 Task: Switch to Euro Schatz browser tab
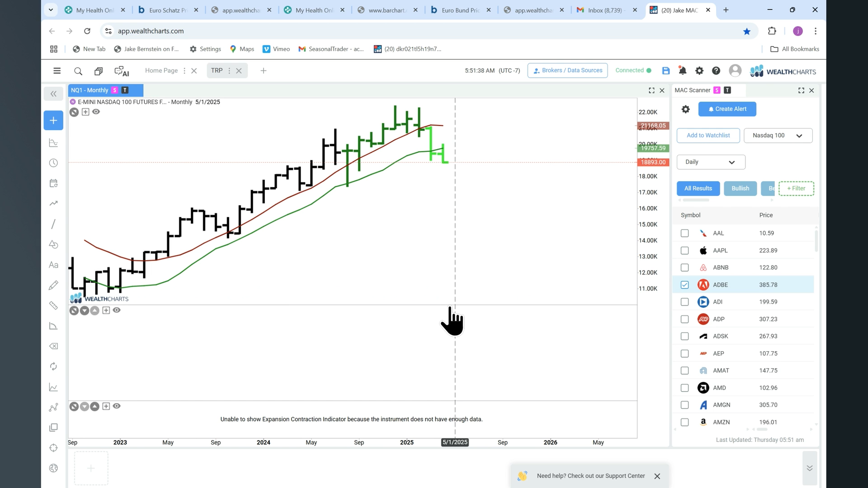[168, 10]
